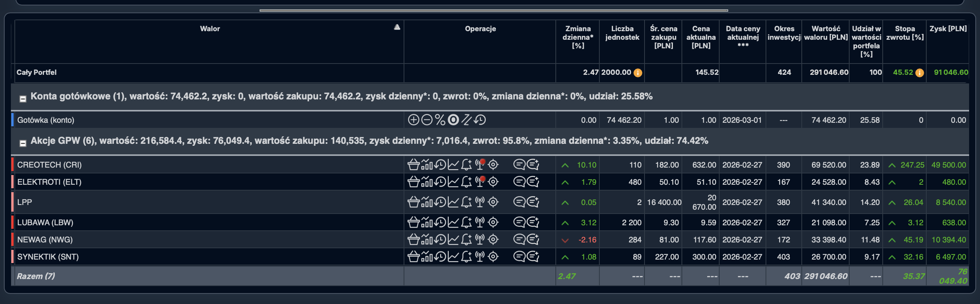Click the target icon for SYNEKTIK (SNT)
Image resolution: width=980 pixels, height=304 pixels.
(x=493, y=256)
